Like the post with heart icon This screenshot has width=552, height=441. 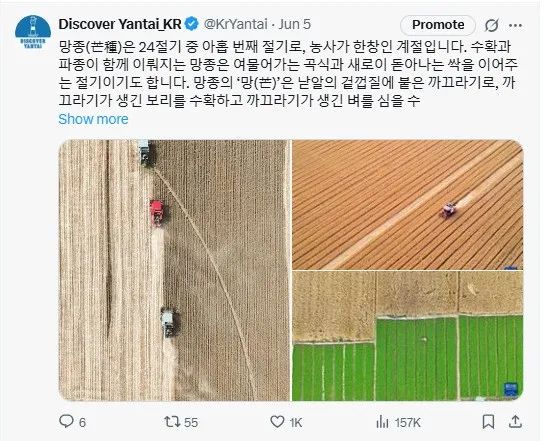277,422
